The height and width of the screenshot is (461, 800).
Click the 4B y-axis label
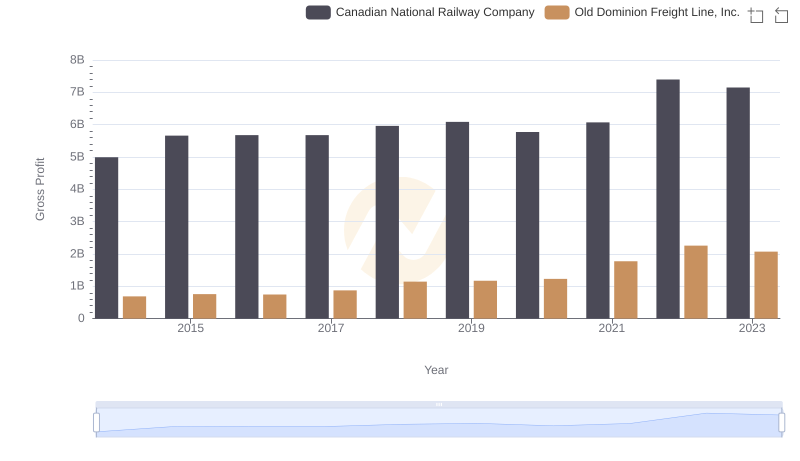pos(78,189)
